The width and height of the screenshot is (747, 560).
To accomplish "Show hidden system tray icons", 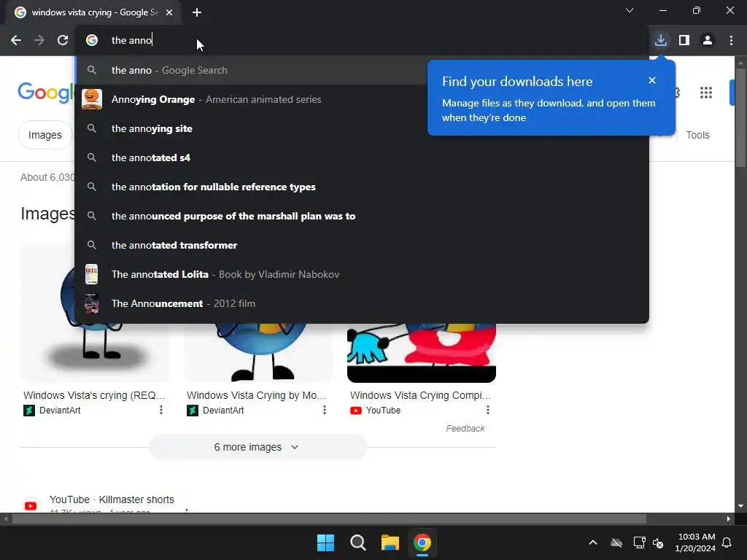I will [x=593, y=542].
